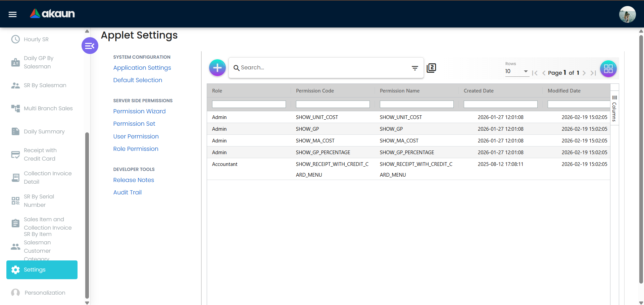This screenshot has height=305, width=644.
Task: Open the filter icon in the search bar
Action: point(415,68)
